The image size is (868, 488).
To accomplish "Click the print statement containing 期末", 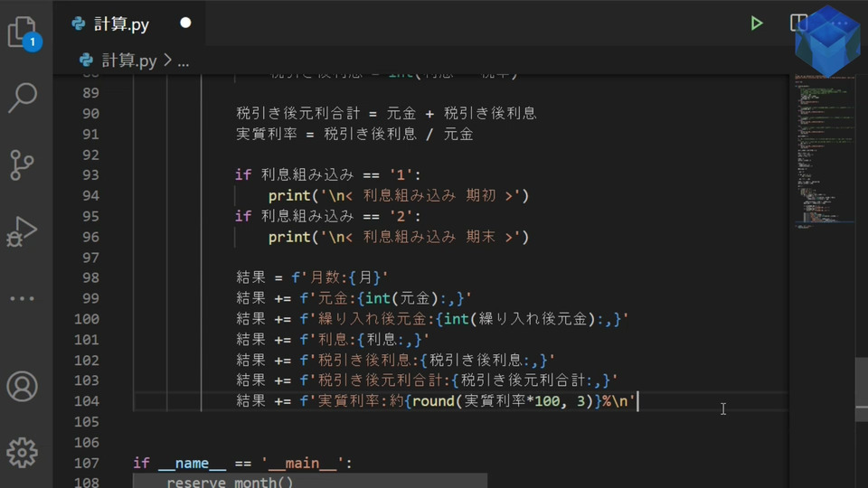I will click(x=399, y=237).
